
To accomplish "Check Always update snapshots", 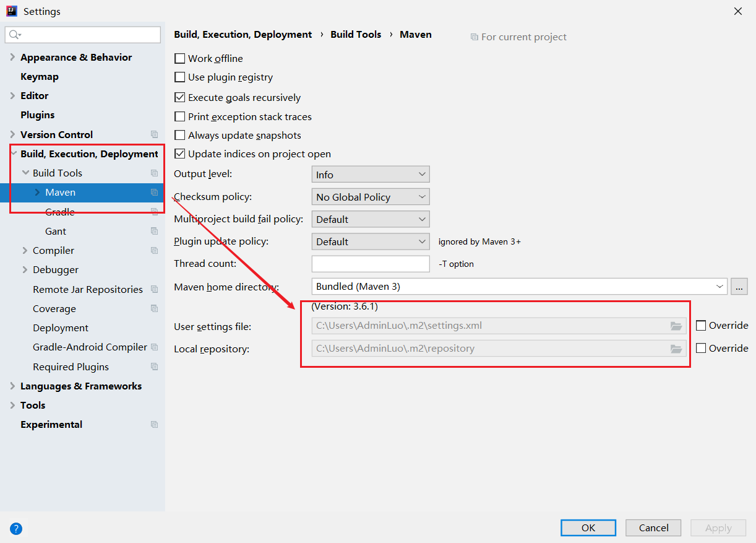I will pos(180,135).
